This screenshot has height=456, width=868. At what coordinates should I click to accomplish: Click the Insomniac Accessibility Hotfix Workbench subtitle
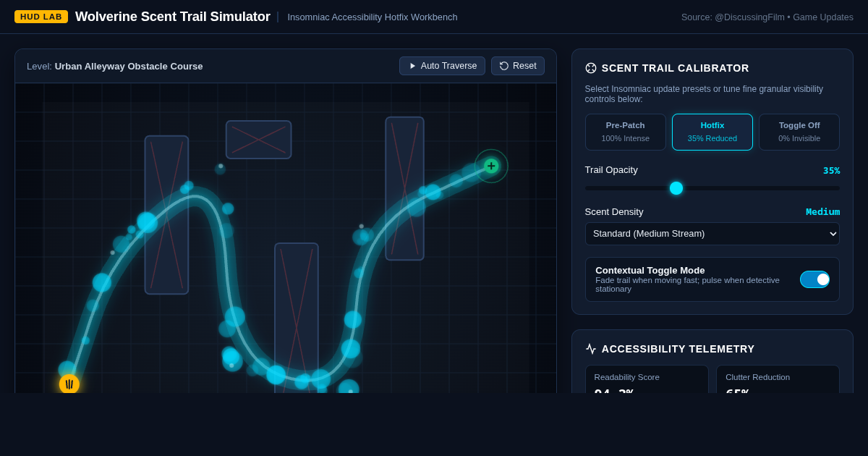point(373,17)
